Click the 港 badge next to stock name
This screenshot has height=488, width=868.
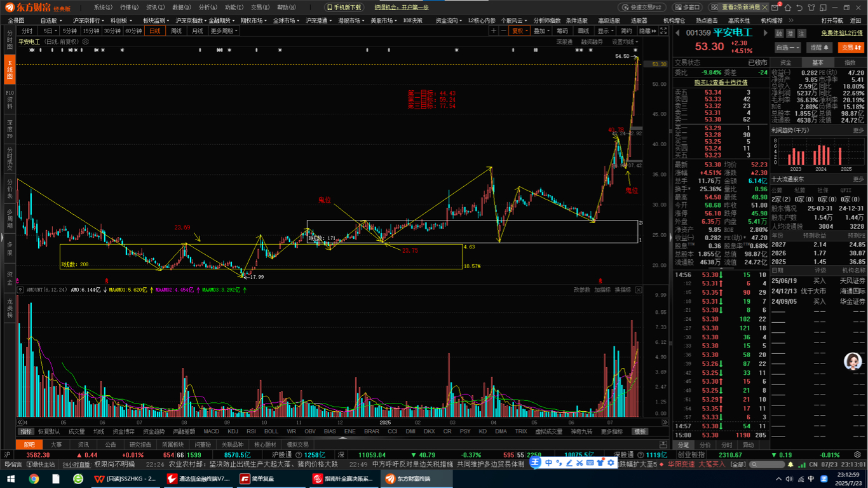pyautogui.click(x=790, y=33)
